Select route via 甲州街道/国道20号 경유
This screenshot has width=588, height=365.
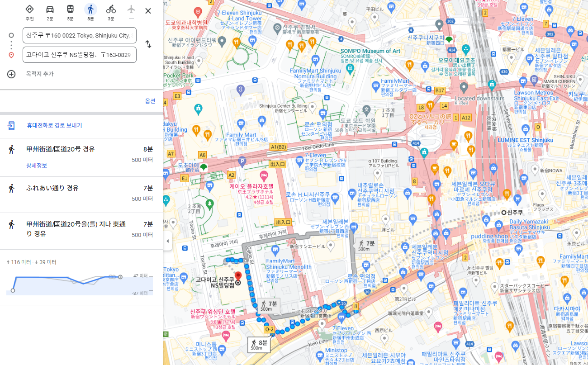coord(81,157)
